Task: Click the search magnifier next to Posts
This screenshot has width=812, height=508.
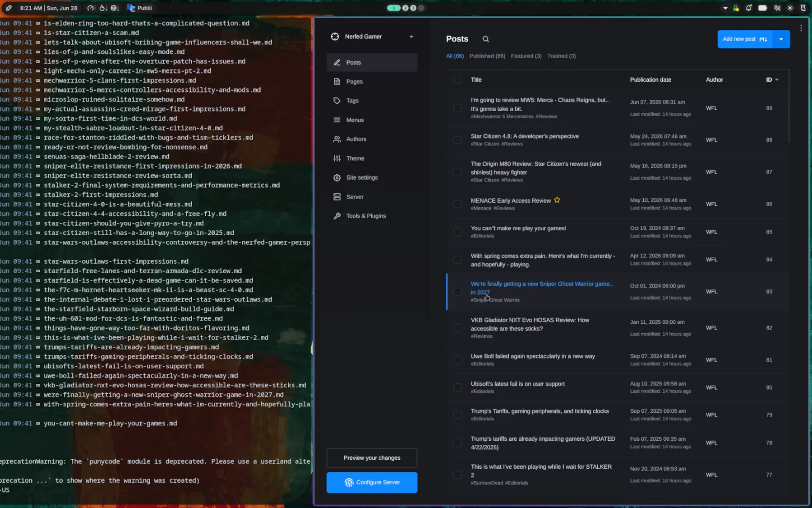Action: [x=485, y=39]
